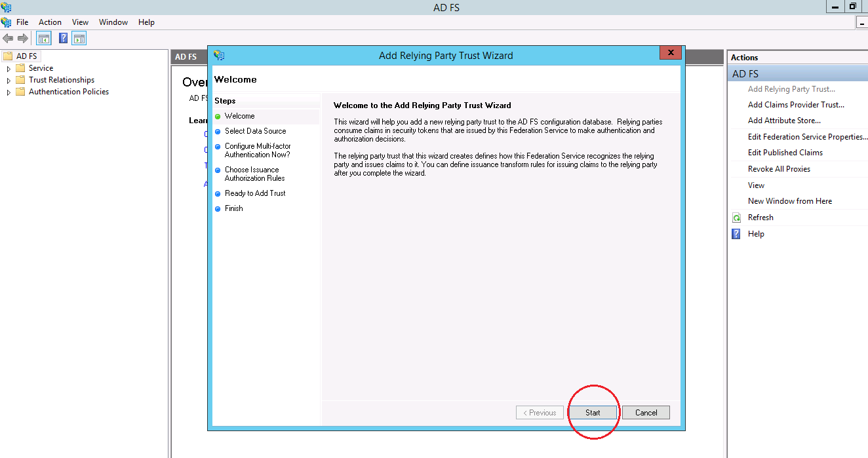Select the Select Data Source step

pyautogui.click(x=255, y=131)
